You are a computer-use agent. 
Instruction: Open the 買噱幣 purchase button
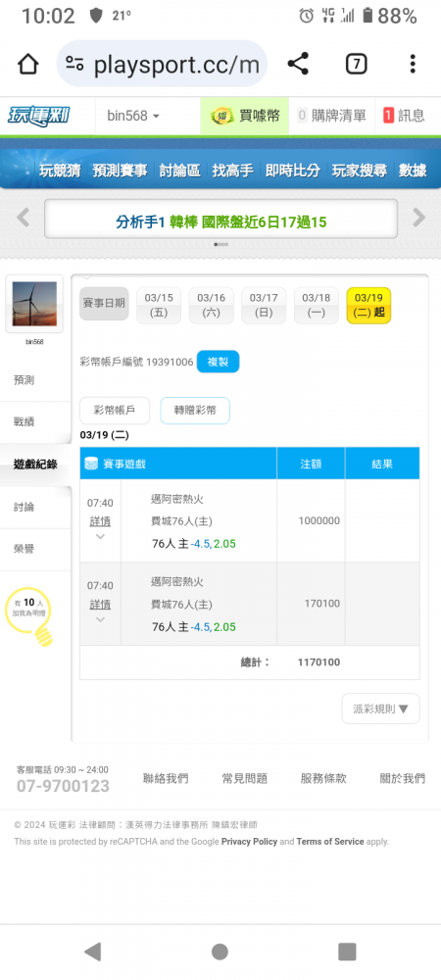pyautogui.click(x=245, y=116)
